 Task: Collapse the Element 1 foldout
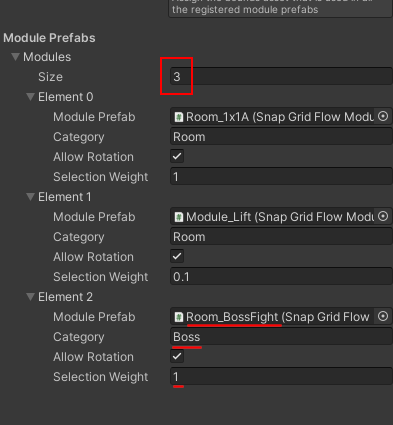30,197
